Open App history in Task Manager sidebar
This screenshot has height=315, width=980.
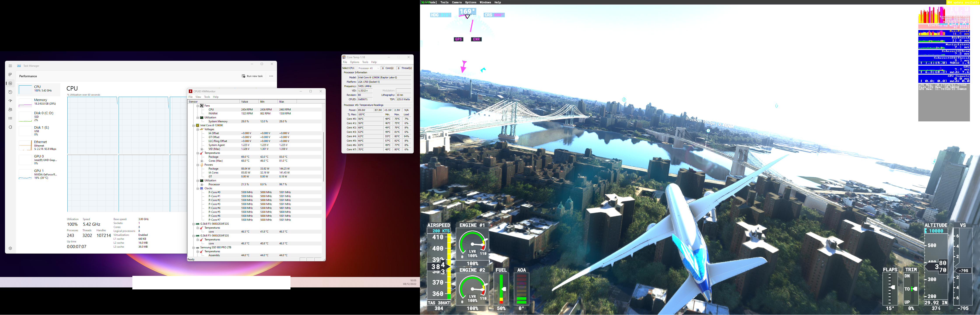(10, 92)
